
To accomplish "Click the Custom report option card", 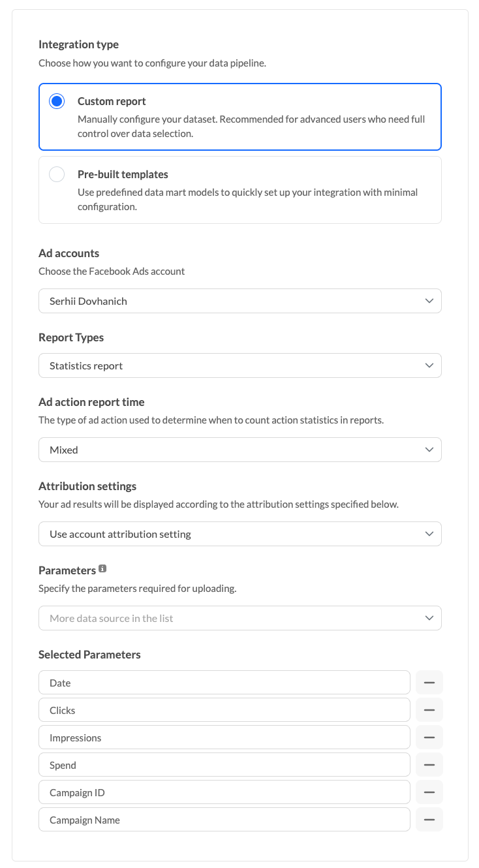I will pos(239,116).
